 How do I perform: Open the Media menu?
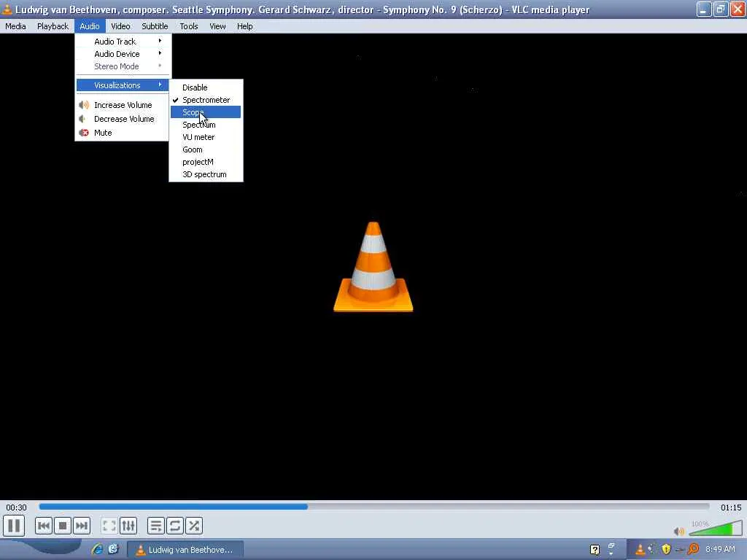pos(15,26)
